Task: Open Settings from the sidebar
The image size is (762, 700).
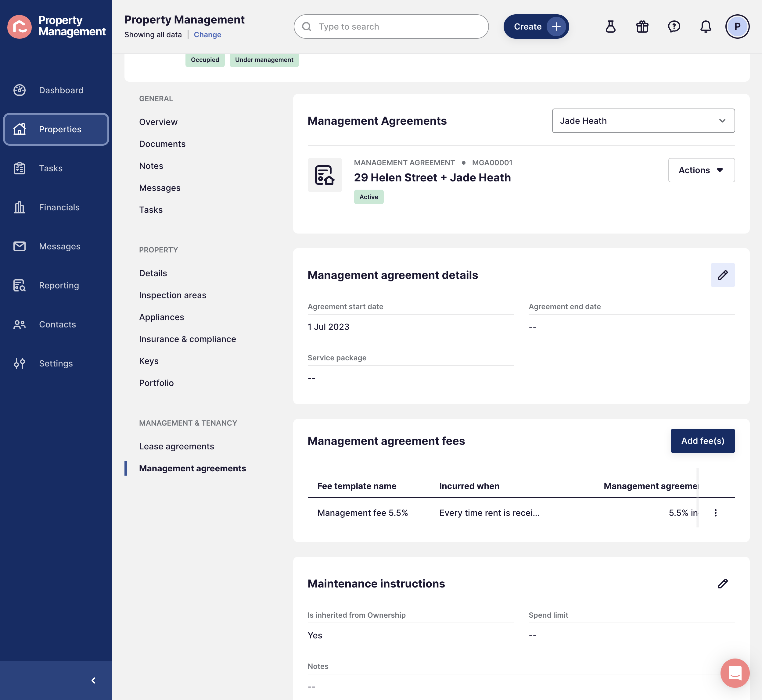Action: (56, 363)
